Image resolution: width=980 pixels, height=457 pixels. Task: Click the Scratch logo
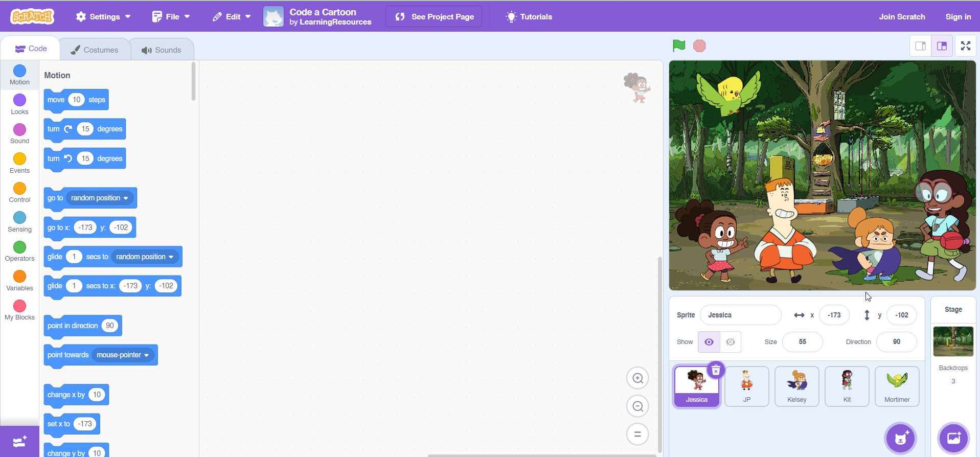tap(32, 16)
